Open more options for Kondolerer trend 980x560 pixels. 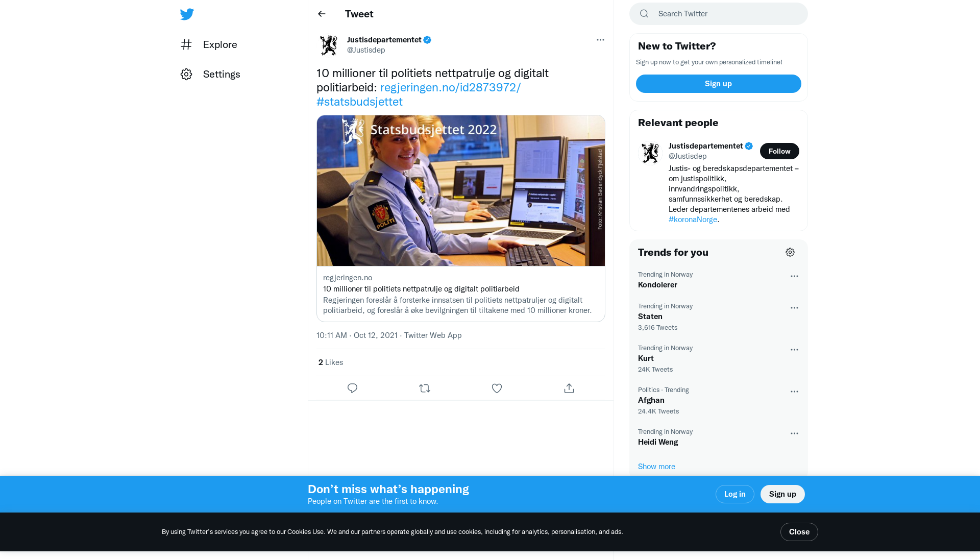(x=794, y=276)
